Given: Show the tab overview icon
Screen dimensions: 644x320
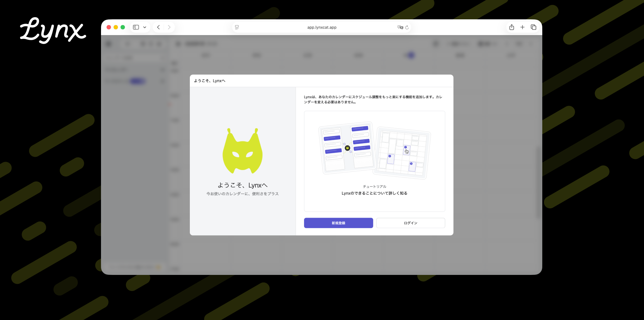Looking at the screenshot, I should coord(533,27).
